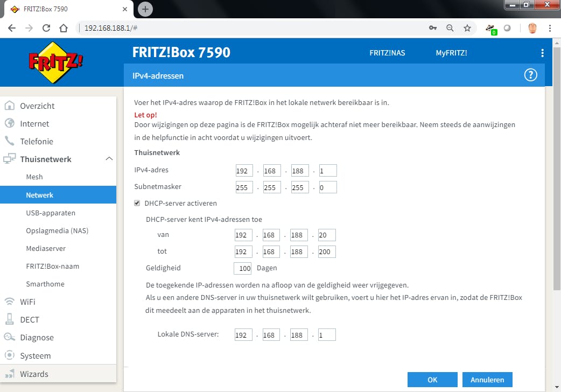Screen dimensions: 561x392
Task: Click the browser address bar URL
Action: (111, 28)
